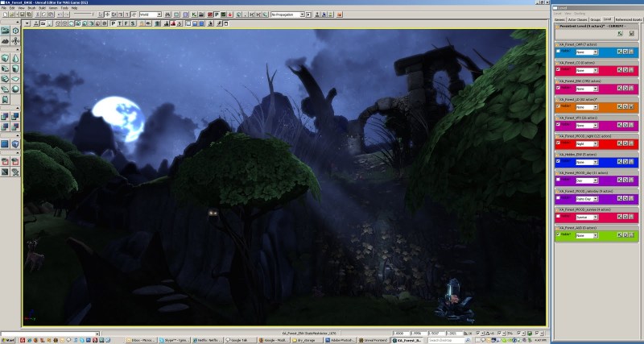Screen dimensions: 644x344
Task: Toggle Visible checkbox for KA_Forest_CAM
Action: coord(558,52)
